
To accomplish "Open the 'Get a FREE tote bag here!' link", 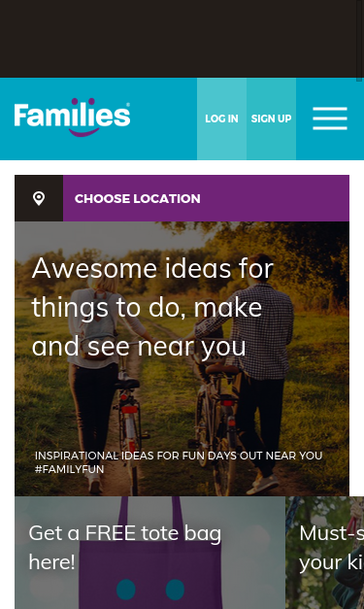I will point(125,547).
